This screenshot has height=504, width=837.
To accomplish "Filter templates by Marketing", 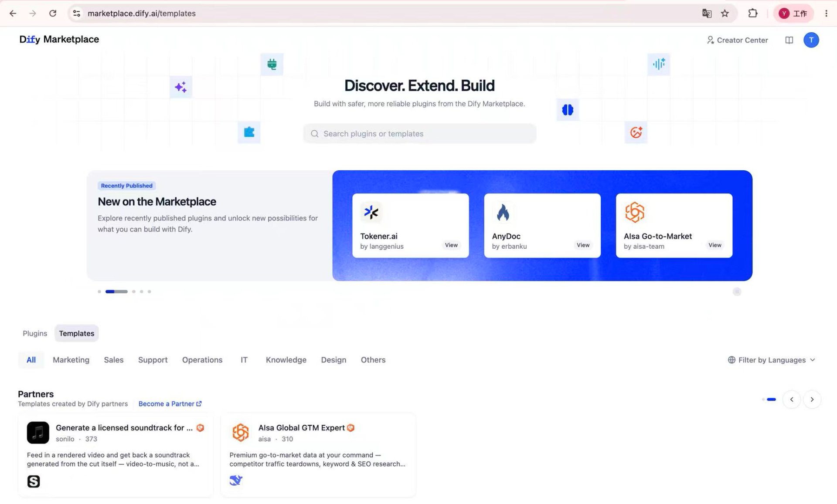I will [x=71, y=360].
